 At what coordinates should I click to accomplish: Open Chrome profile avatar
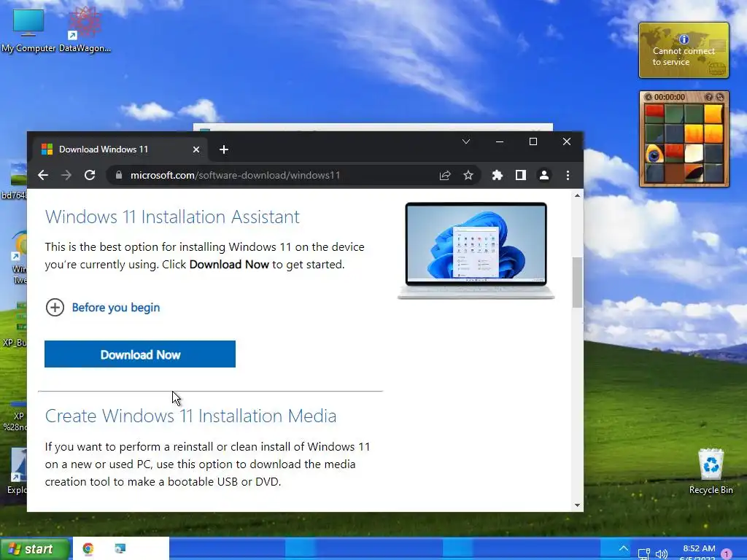tap(544, 175)
